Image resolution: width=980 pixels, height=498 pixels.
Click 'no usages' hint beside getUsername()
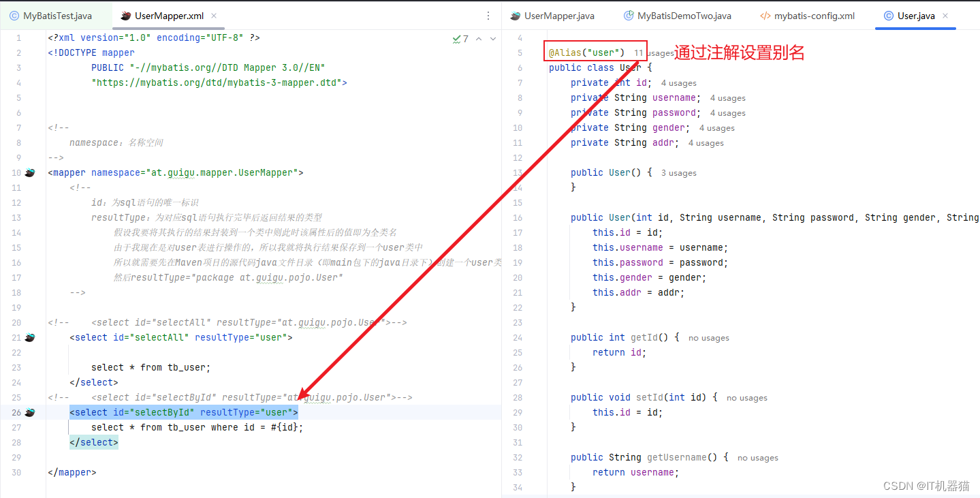click(758, 458)
